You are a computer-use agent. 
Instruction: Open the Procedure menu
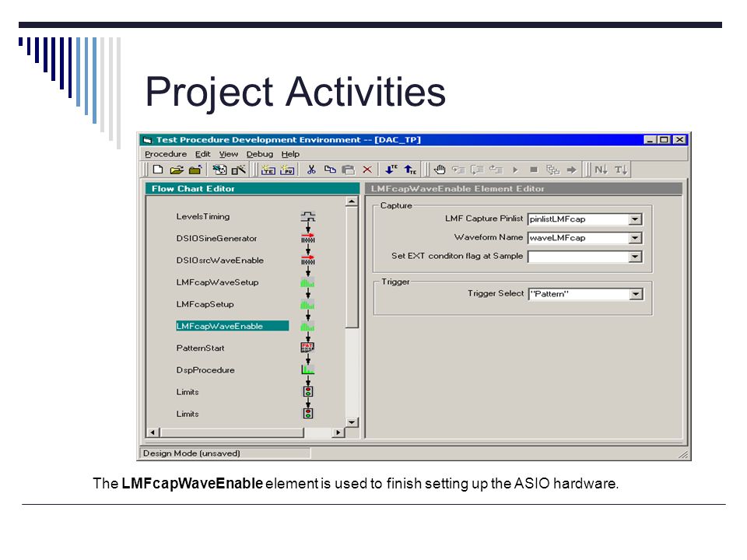[x=166, y=154]
